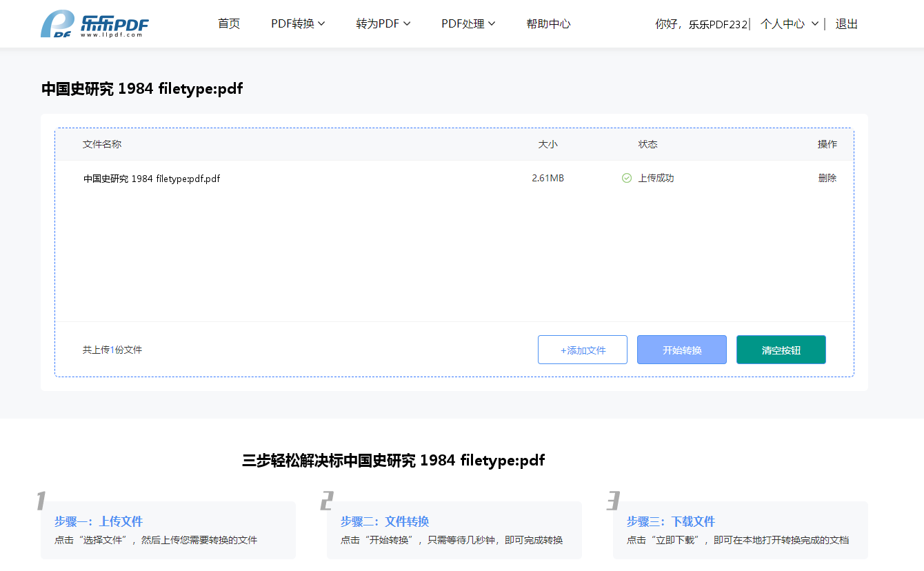Click the 大小 column header
The width and height of the screenshot is (924, 571).
548,144
